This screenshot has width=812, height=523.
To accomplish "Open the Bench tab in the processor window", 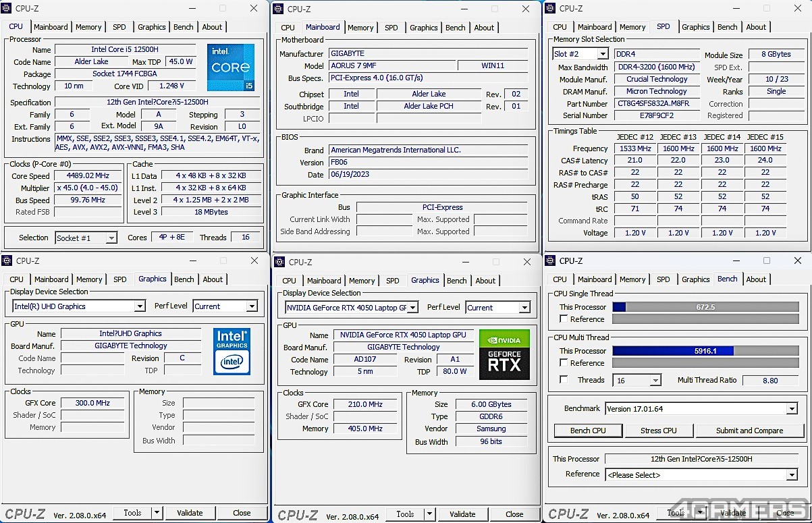I will coord(183,27).
